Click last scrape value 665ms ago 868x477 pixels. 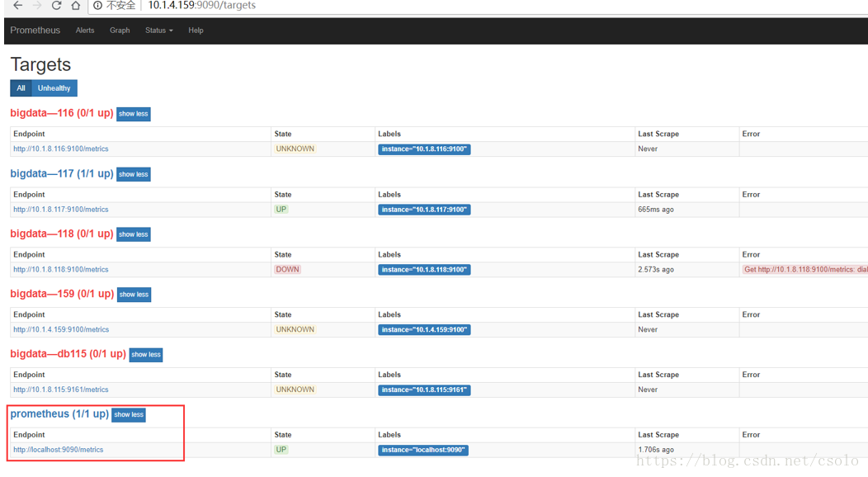click(655, 209)
